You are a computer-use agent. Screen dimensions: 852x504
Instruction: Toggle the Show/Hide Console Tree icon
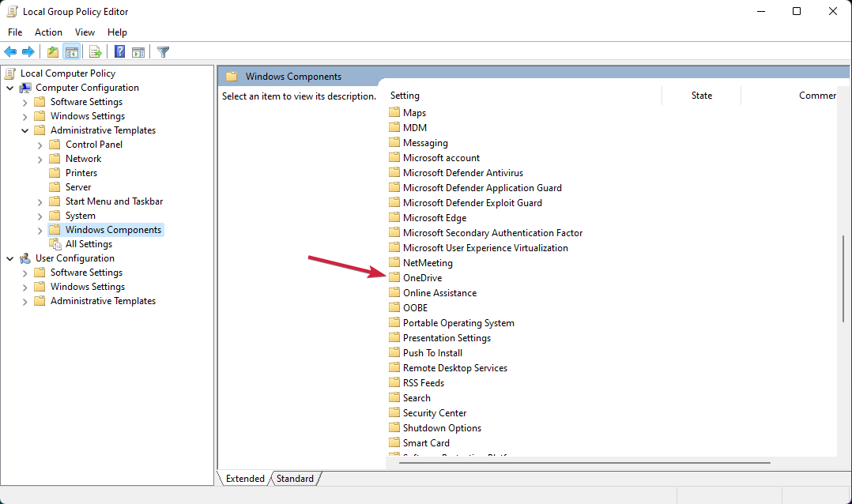click(x=71, y=51)
